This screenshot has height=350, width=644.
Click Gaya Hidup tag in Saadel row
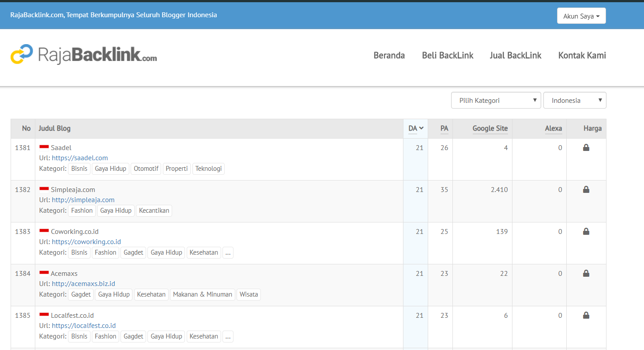111,169
